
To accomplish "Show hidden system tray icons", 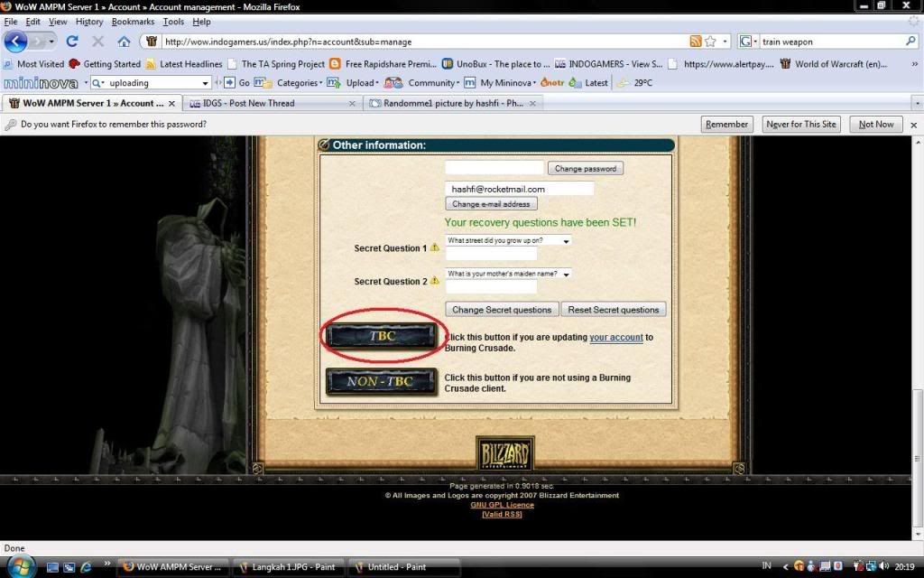I will coord(785,567).
